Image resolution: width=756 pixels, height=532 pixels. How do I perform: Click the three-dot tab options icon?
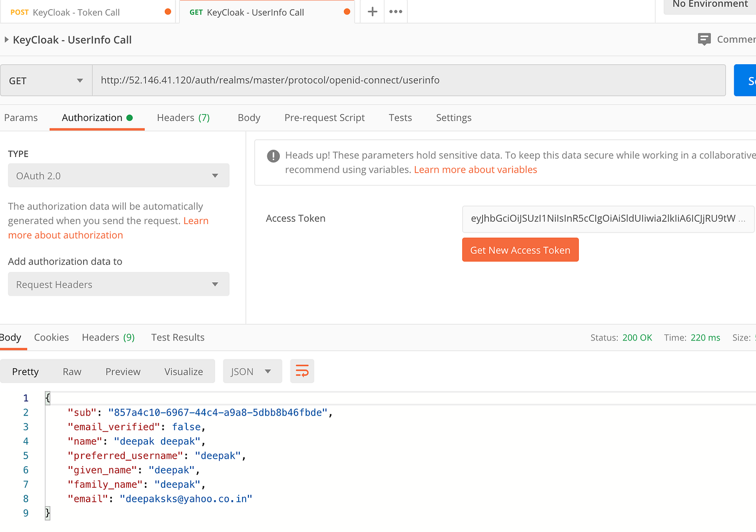tap(395, 11)
